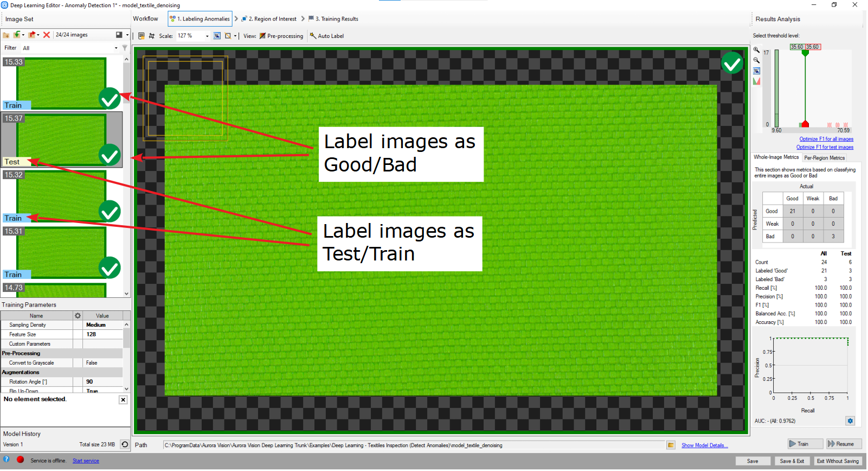Viewport: 868px width, 471px height.
Task: Switch to Per-Region Metrics tab
Action: click(824, 158)
